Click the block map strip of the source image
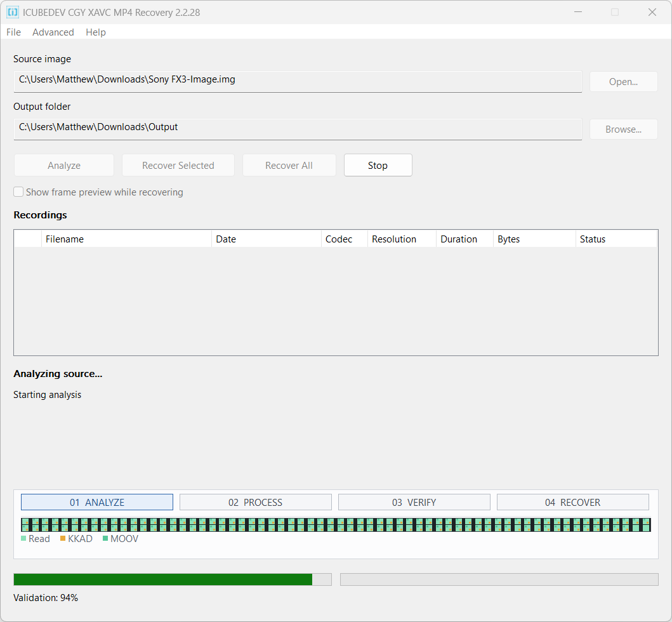The width and height of the screenshot is (672, 622). [x=336, y=525]
